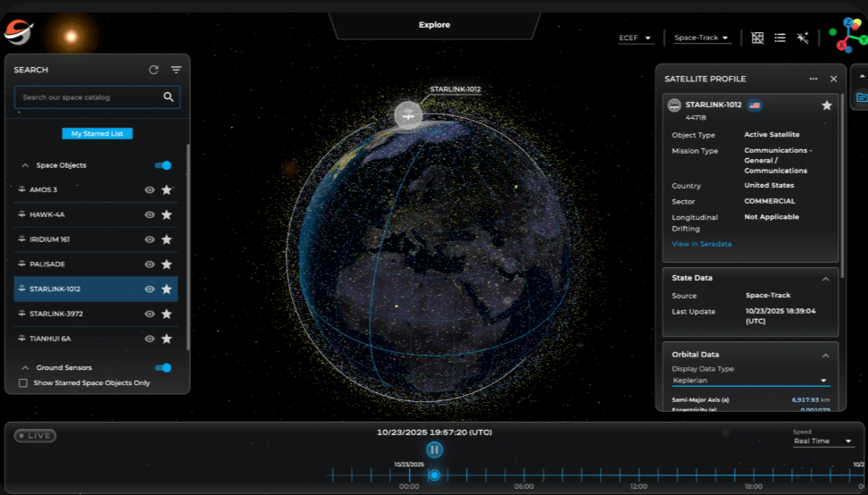The image size is (868, 495).
Task: Open the Space-Track data source dropdown
Action: 701,38
